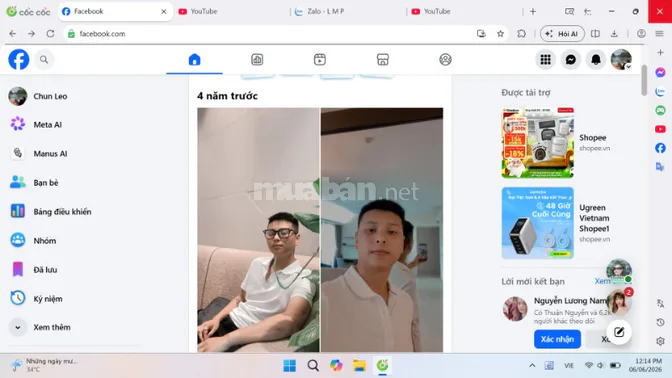The height and width of the screenshot is (378, 672).
Task: Go forward in browser history
Action: [x=31, y=33]
